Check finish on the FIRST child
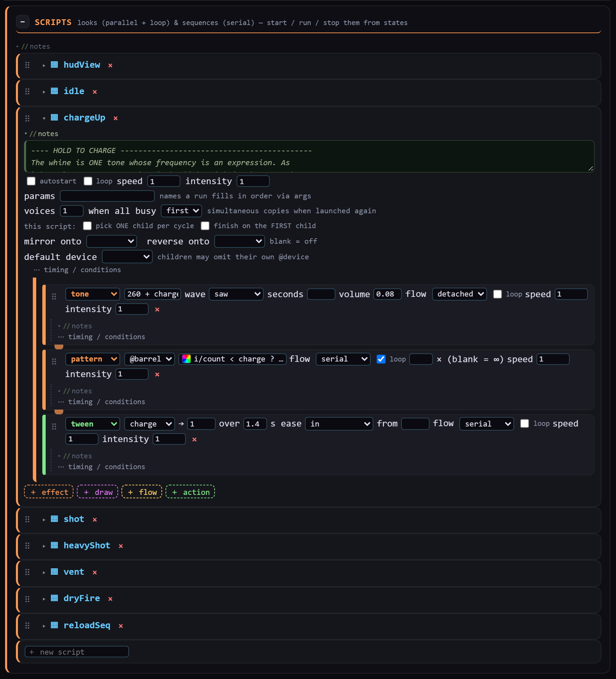Image resolution: width=616 pixels, height=679 pixels. click(205, 226)
